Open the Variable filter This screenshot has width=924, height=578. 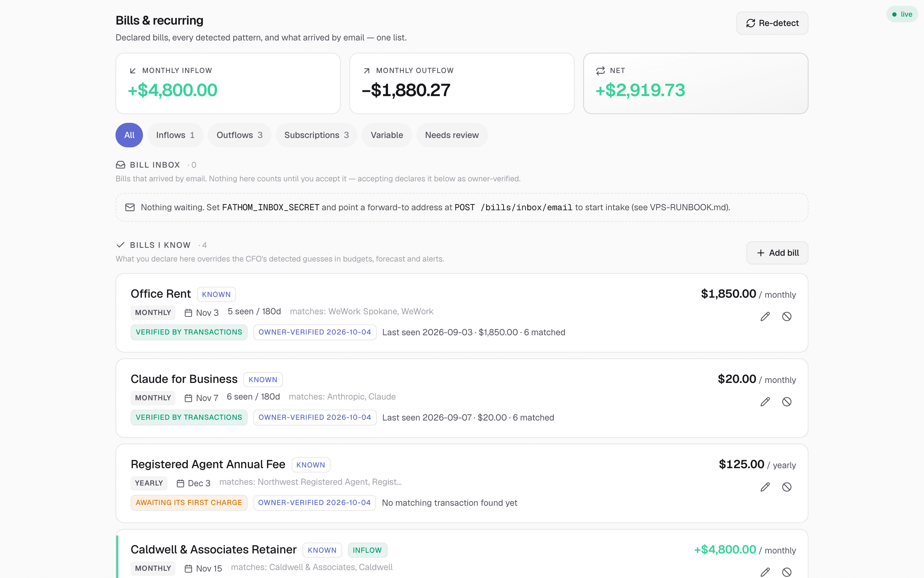(x=387, y=135)
